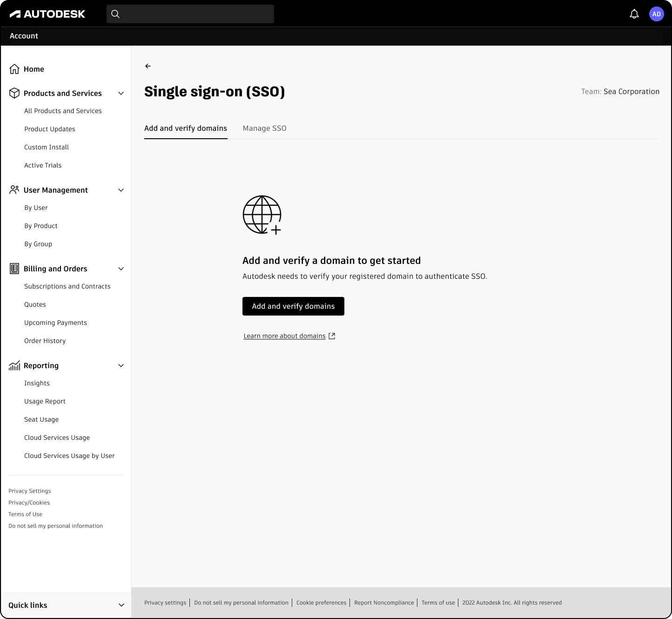Open Usage Report

point(45,401)
